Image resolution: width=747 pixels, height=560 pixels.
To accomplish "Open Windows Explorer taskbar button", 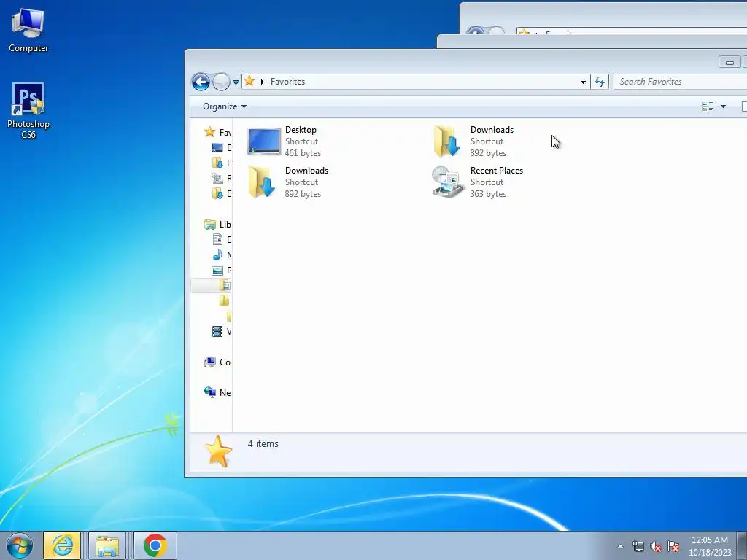I will pyautogui.click(x=107, y=545).
